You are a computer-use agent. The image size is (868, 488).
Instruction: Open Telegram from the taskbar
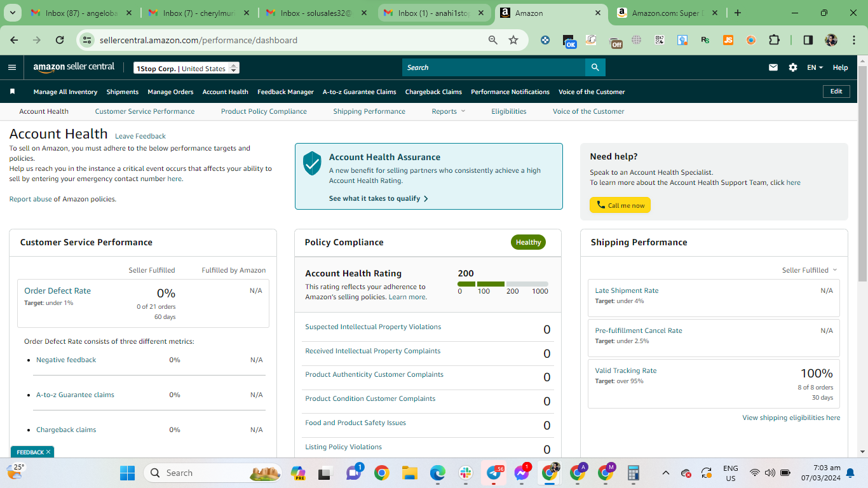coord(494,473)
